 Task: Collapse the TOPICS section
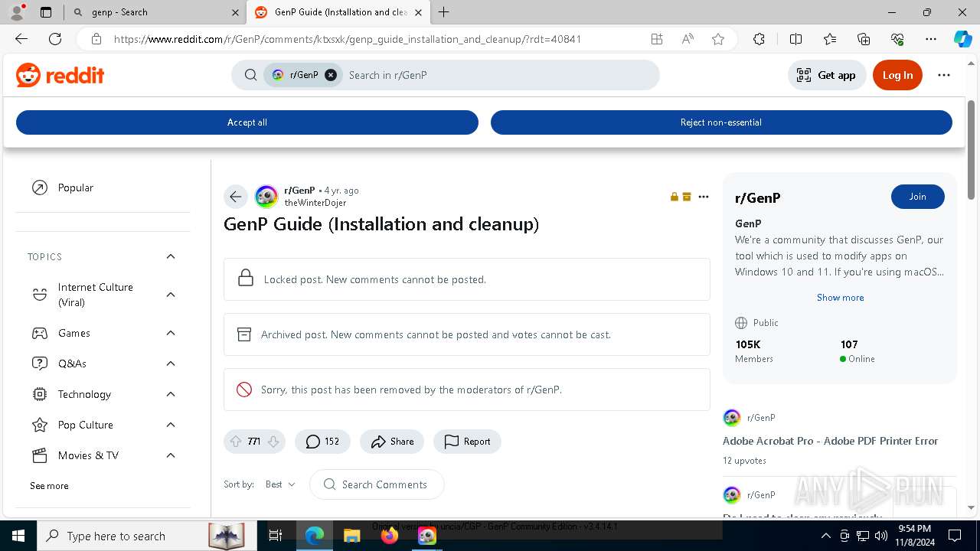171,256
